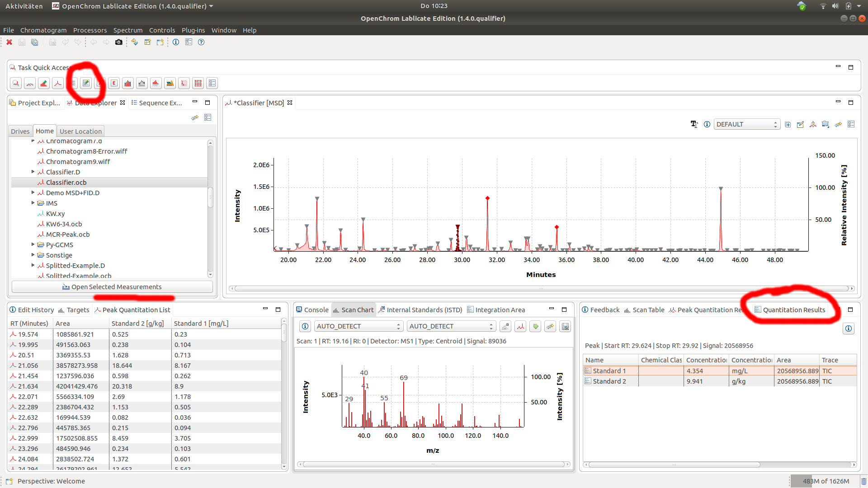Open the second AUTO_DETECT dropdown in Scan Chart
Screen dimensions: 868x488
[451, 326]
